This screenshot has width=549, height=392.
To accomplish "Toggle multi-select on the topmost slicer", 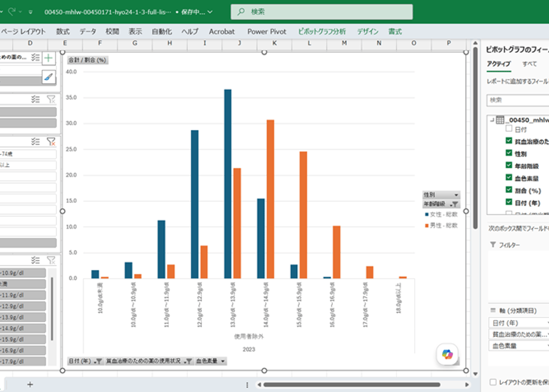I will click(36, 58).
